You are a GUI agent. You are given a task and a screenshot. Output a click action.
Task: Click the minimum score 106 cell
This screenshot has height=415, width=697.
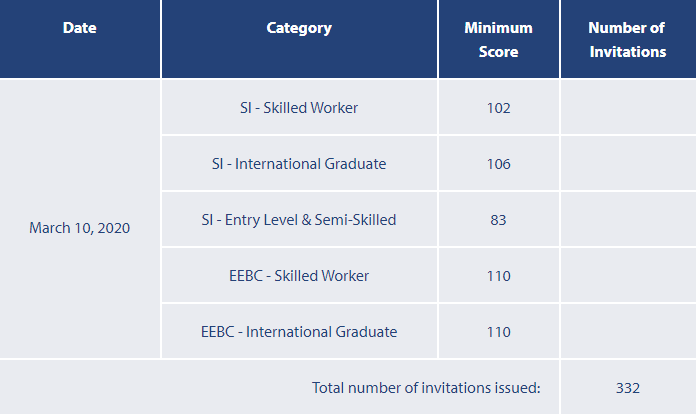(x=498, y=164)
